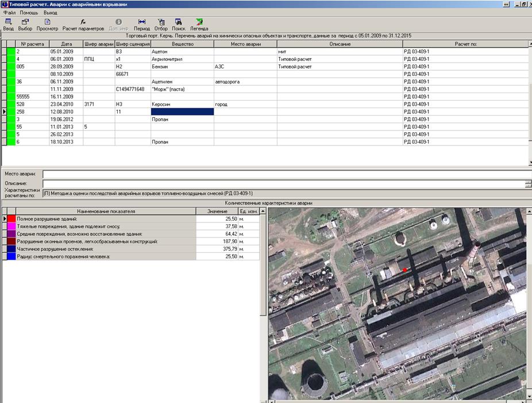This screenshot has height=403, width=532.
Task: Click the magenta Тяжелые повреждения color swatch
Action: pyautogui.click(x=11, y=227)
